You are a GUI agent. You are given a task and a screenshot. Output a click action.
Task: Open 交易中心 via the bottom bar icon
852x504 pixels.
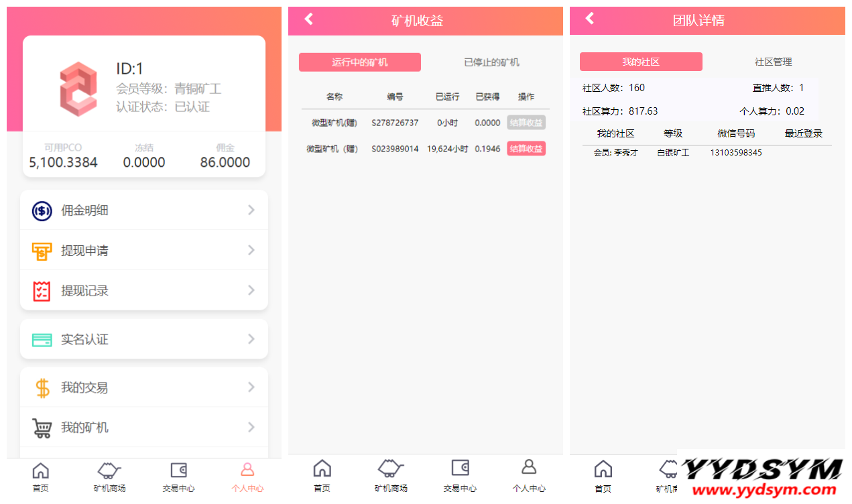pyautogui.click(x=178, y=476)
